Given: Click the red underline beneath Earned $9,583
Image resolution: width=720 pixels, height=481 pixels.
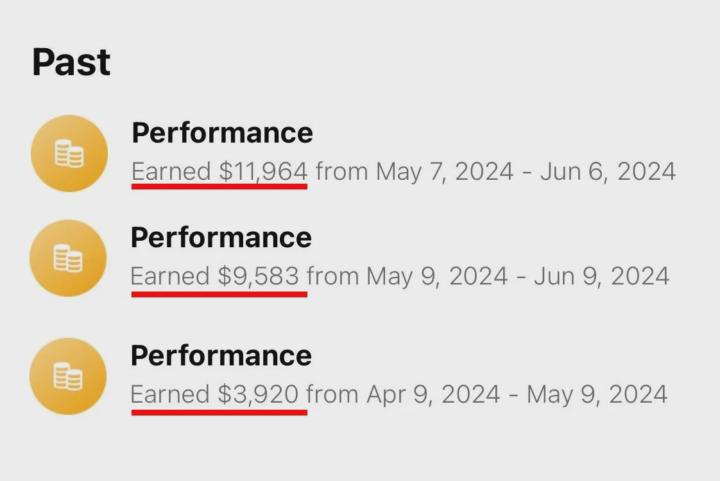Looking at the screenshot, I should point(219,293).
